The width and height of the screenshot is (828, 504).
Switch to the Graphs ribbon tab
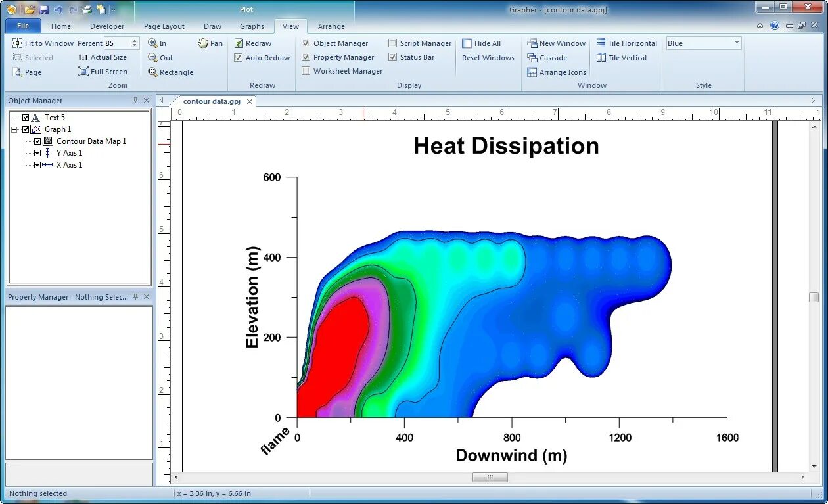pos(252,26)
